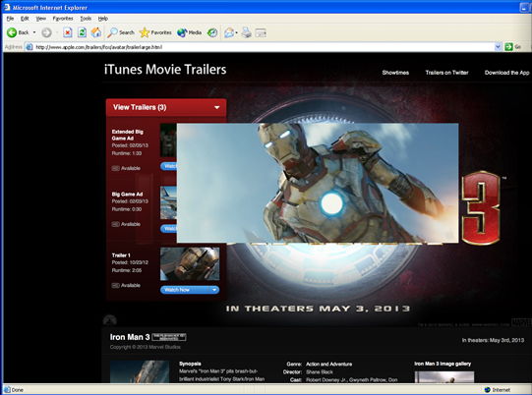Click the Forward navigation button
532x395 pixels.
46,32
